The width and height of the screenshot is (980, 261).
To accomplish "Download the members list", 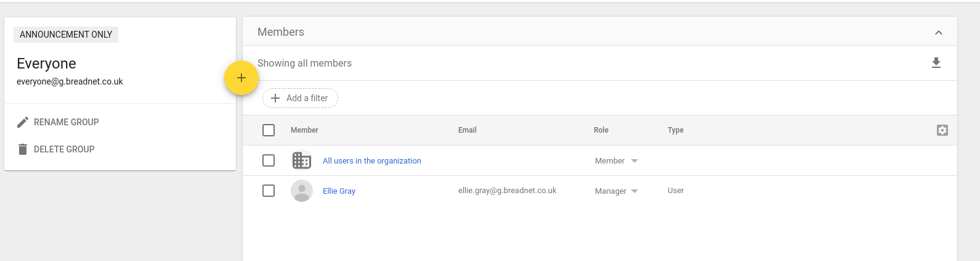I will click(936, 63).
